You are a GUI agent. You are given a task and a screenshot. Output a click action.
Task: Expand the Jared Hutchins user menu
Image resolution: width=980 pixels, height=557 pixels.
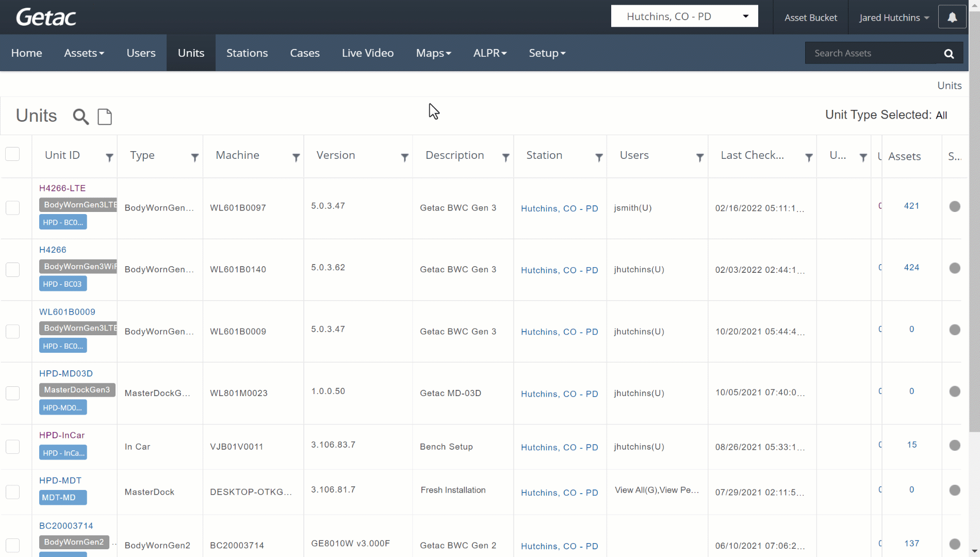point(894,18)
